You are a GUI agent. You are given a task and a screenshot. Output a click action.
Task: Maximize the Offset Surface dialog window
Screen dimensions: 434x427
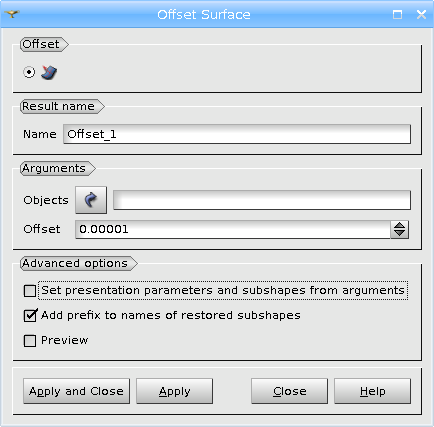[397, 14]
